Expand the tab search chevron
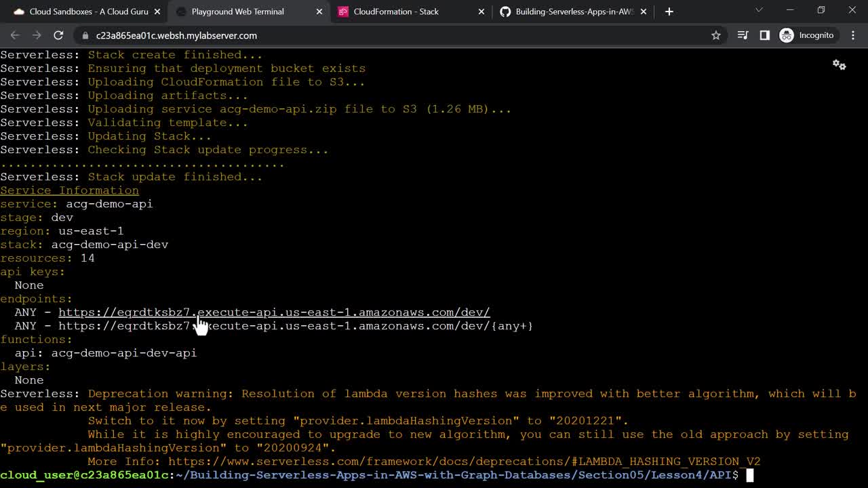Screen dimensions: 868x488 [759, 9]
